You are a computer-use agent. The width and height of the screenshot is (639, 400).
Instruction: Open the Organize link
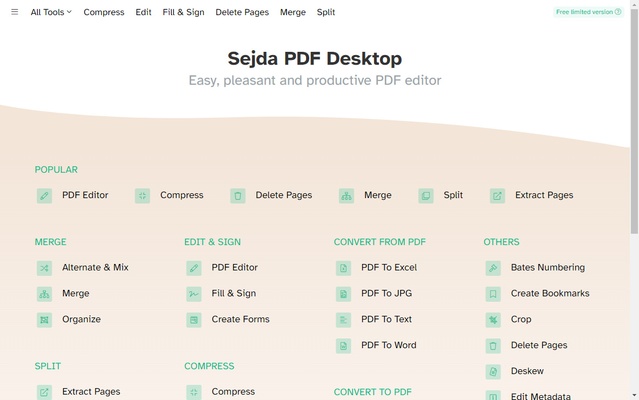[x=82, y=319]
